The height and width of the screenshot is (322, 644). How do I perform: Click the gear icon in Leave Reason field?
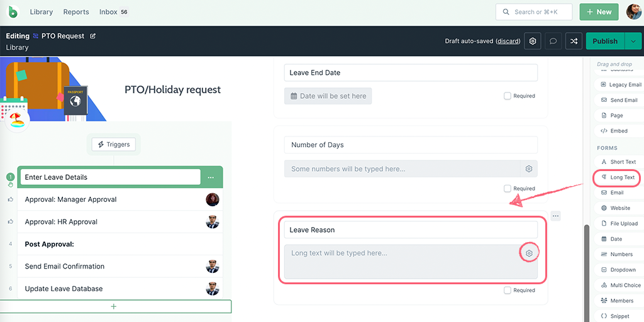coord(529,253)
